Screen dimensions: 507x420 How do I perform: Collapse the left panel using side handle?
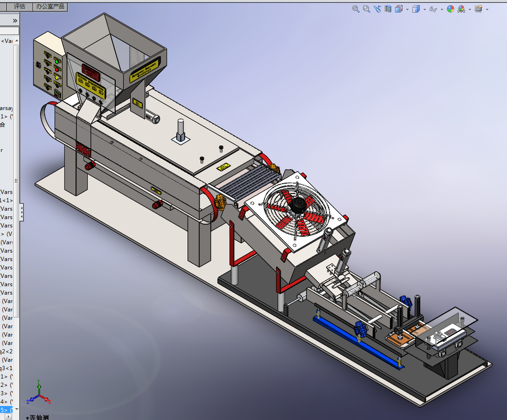(21, 212)
